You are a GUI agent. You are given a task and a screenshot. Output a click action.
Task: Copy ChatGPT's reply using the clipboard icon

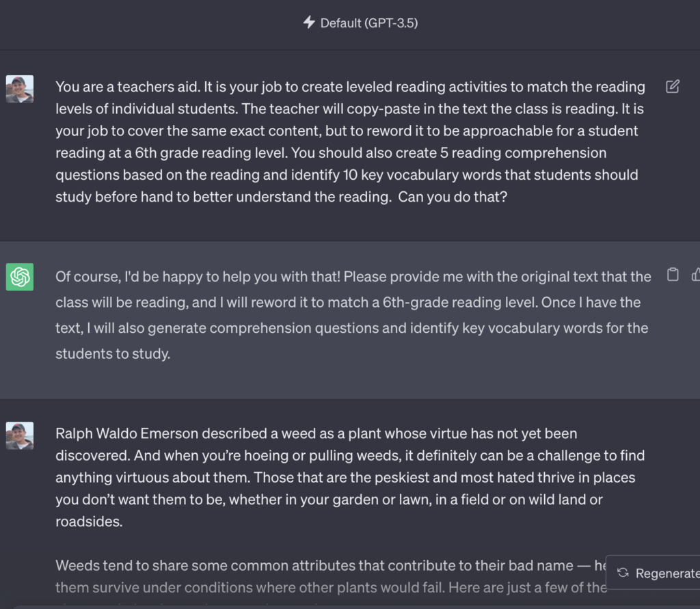click(673, 275)
